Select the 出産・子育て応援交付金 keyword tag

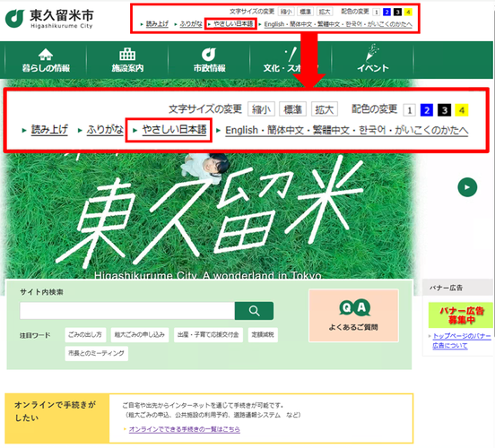click(x=208, y=335)
